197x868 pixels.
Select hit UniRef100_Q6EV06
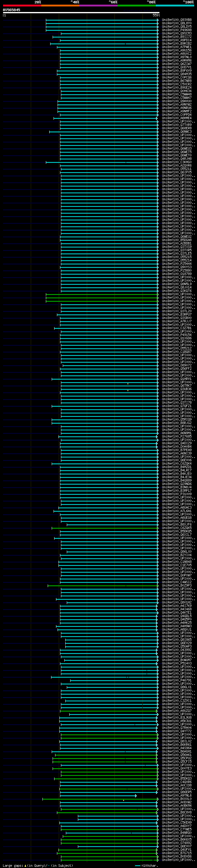[x=176, y=460]
